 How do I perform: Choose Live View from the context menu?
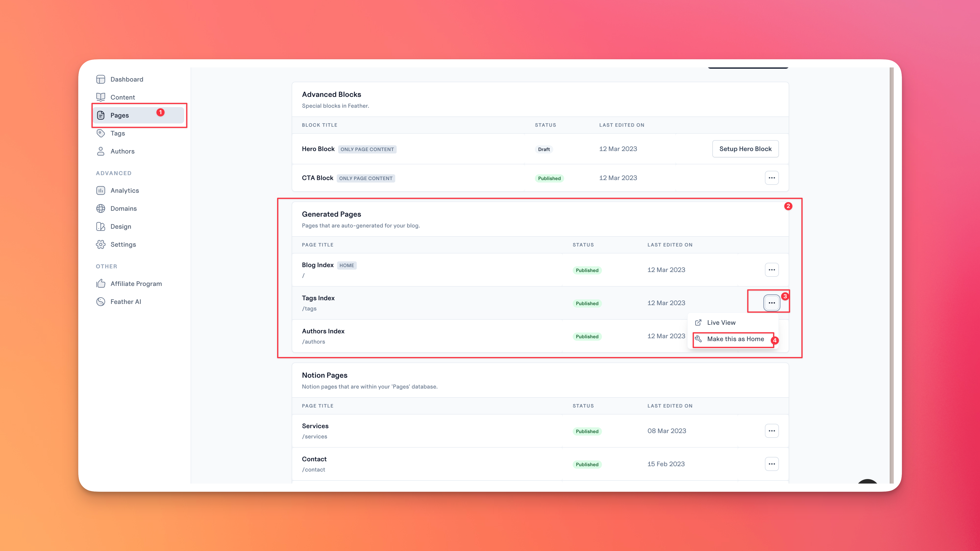(x=721, y=322)
